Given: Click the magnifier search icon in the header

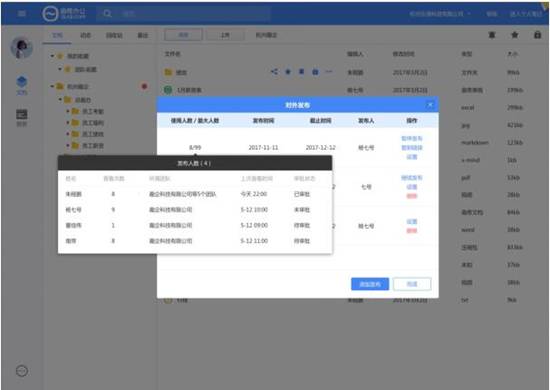Looking at the screenshot, I should [108, 14].
